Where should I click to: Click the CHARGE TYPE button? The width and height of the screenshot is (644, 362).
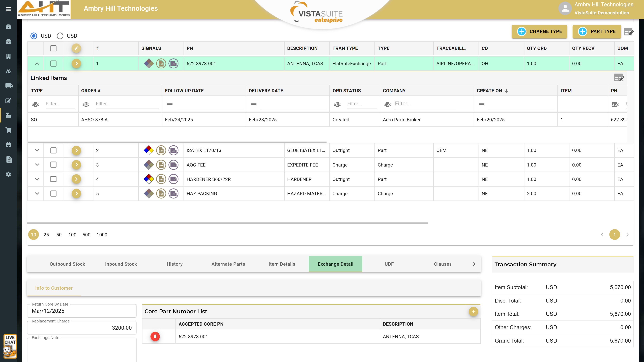tap(539, 31)
